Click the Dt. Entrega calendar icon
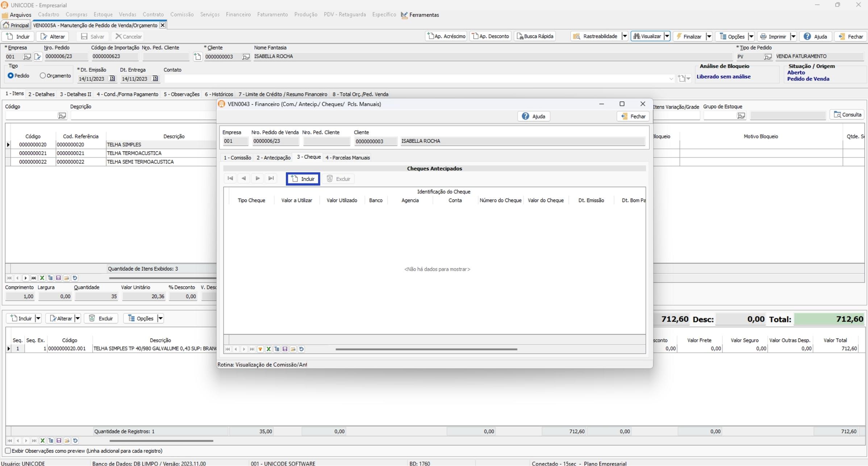Image resolution: width=868 pixels, height=466 pixels. 155,79
